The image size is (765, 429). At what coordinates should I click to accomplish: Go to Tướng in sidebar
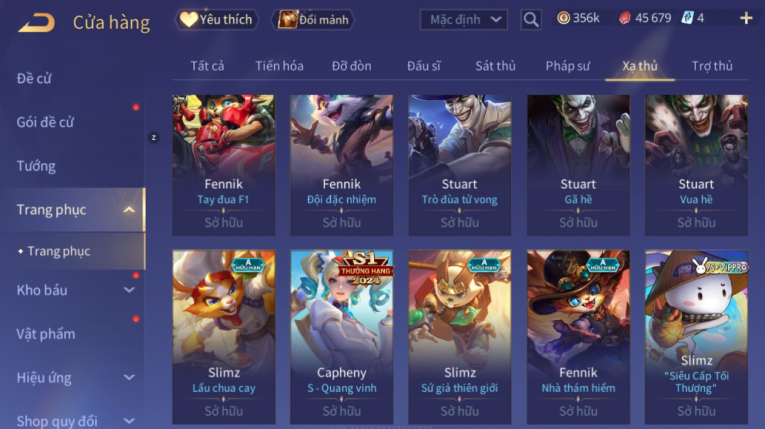pyautogui.click(x=36, y=166)
